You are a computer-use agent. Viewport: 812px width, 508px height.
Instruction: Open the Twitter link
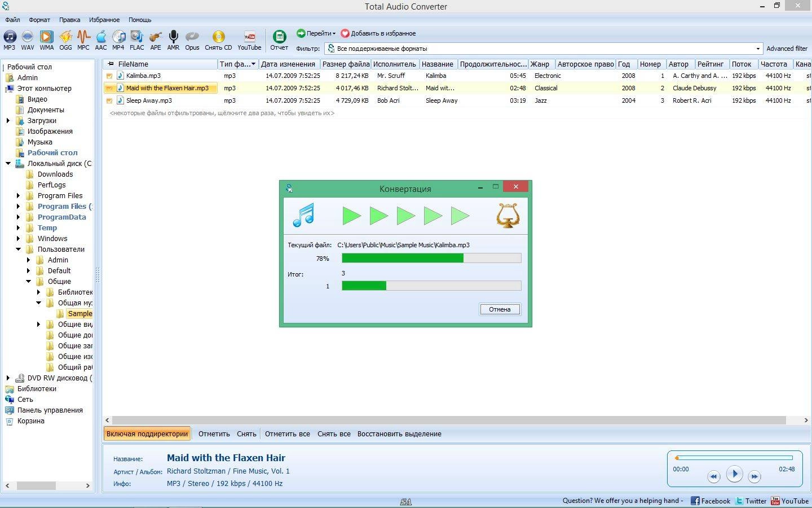click(x=751, y=501)
